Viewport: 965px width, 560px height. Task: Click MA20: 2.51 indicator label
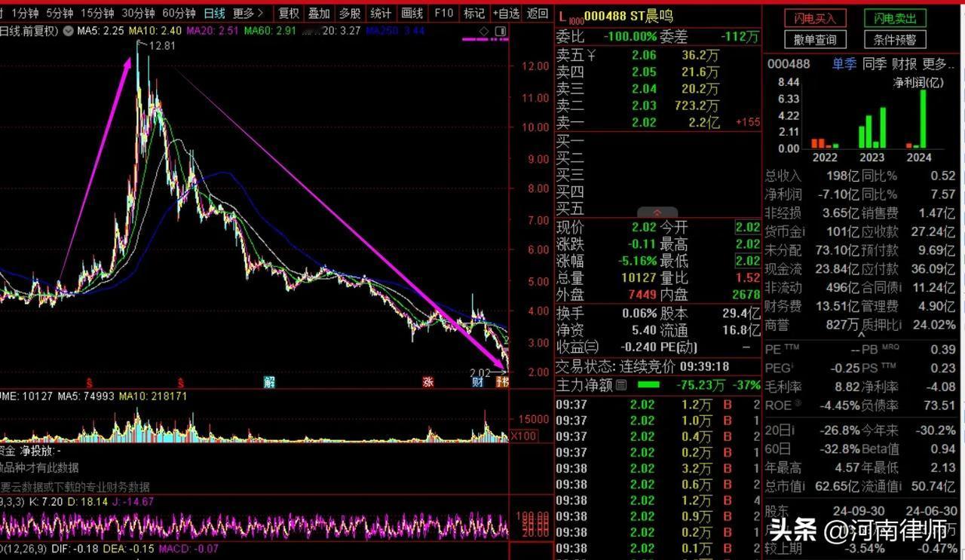click(x=213, y=31)
